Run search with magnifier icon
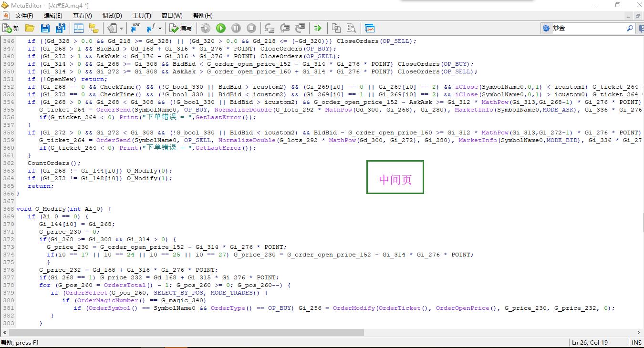Image resolution: width=644 pixels, height=348 pixels. pyautogui.click(x=630, y=28)
